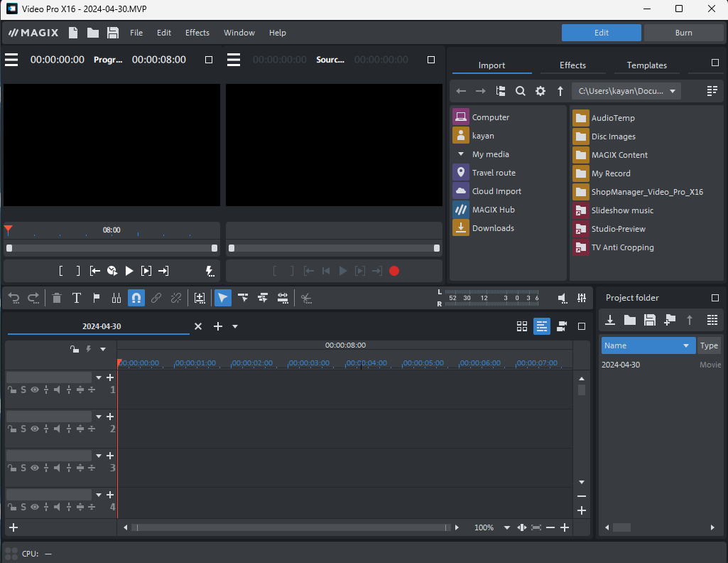This screenshot has width=728, height=563.
Task: Click the scissors cut tool icon
Action: click(x=306, y=299)
